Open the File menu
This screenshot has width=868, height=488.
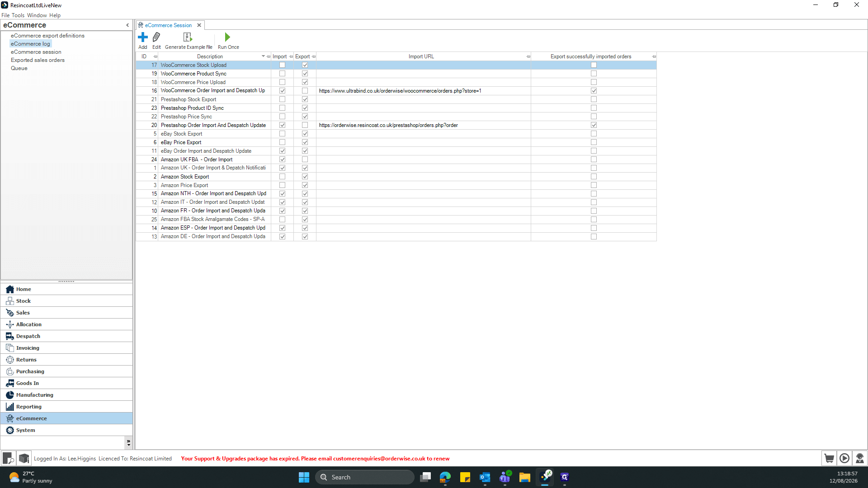pos(5,15)
